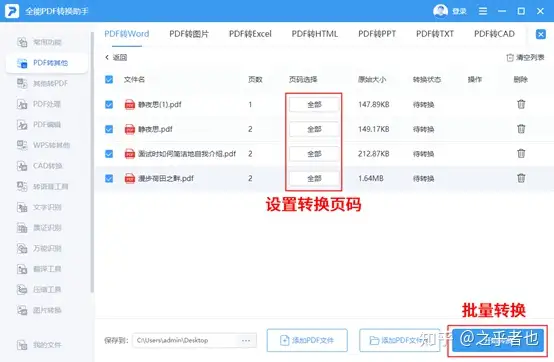This screenshot has width=554, height=362.
Task: Open 全部 page selector for the 1.64MB file
Action: tap(314, 178)
